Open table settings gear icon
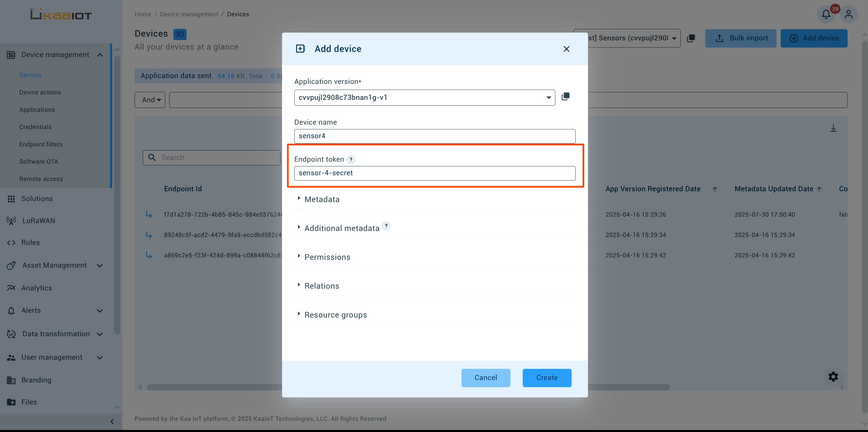The height and width of the screenshot is (432, 868). tap(833, 377)
